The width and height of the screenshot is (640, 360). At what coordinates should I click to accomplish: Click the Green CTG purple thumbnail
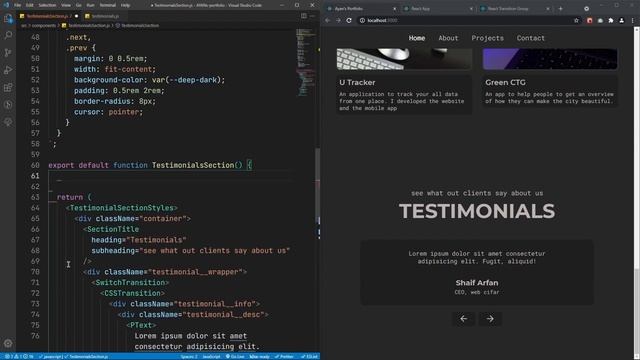(x=550, y=59)
